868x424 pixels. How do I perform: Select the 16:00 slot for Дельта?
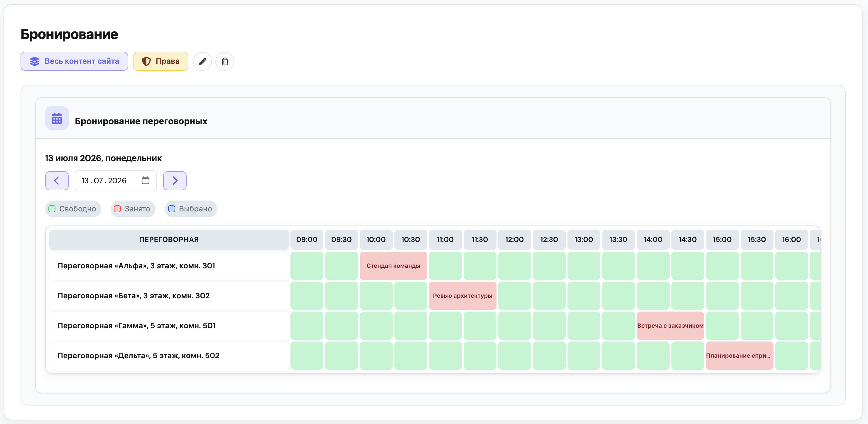click(x=791, y=356)
